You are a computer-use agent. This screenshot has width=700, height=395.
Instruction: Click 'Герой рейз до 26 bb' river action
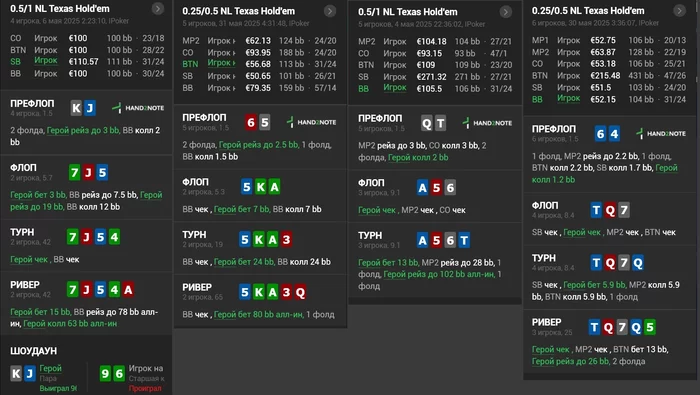[571, 361]
